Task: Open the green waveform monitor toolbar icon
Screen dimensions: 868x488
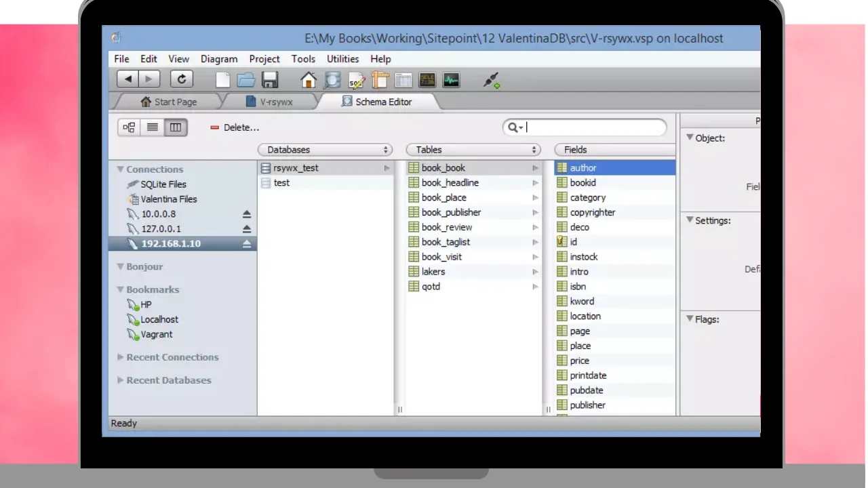Action: click(x=451, y=80)
